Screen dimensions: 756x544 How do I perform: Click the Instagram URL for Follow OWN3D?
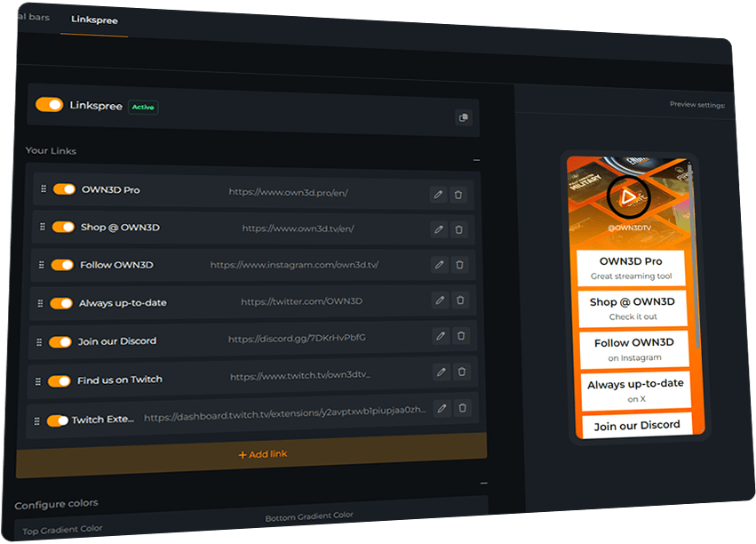pyautogui.click(x=295, y=264)
